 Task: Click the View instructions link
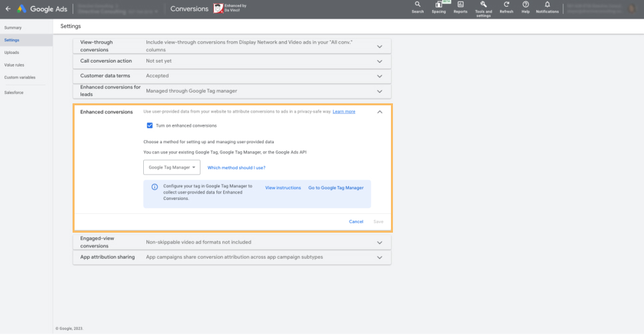pyautogui.click(x=283, y=187)
